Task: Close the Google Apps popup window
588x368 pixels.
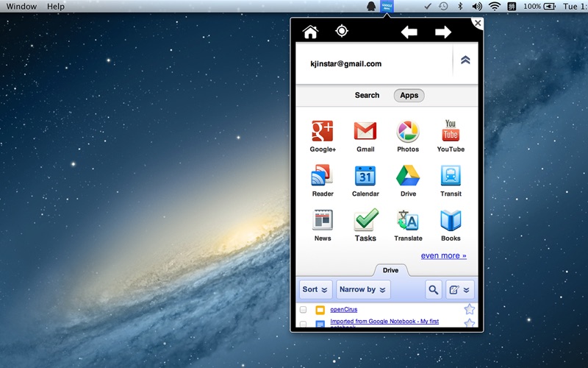Action: (x=478, y=24)
